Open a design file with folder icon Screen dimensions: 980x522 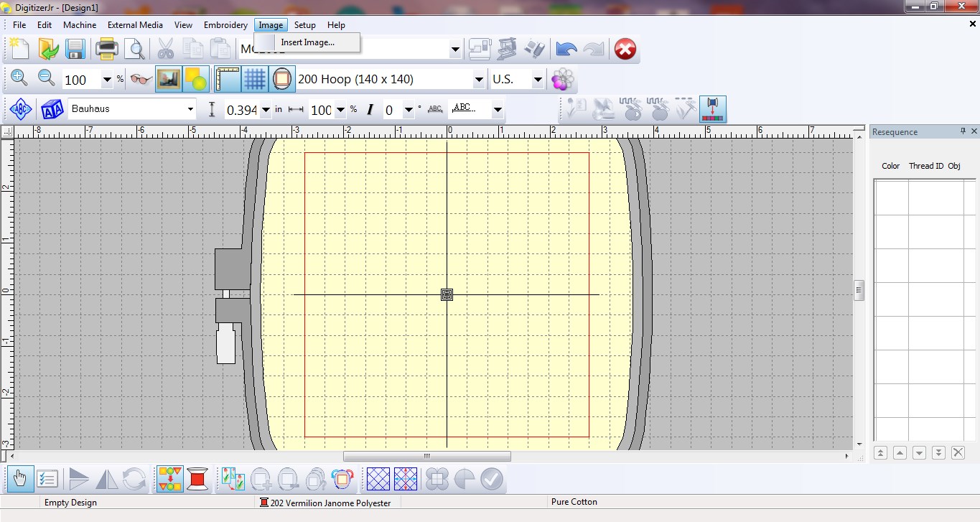coord(48,49)
